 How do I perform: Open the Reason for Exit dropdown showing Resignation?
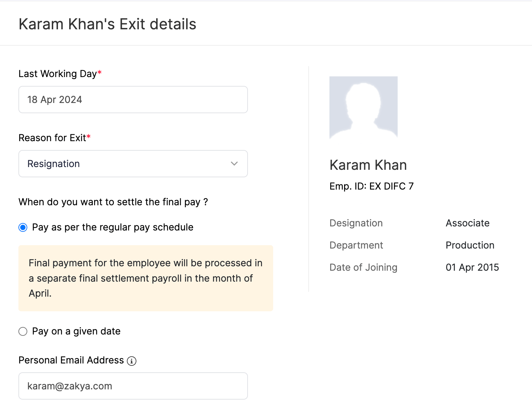[x=133, y=164]
